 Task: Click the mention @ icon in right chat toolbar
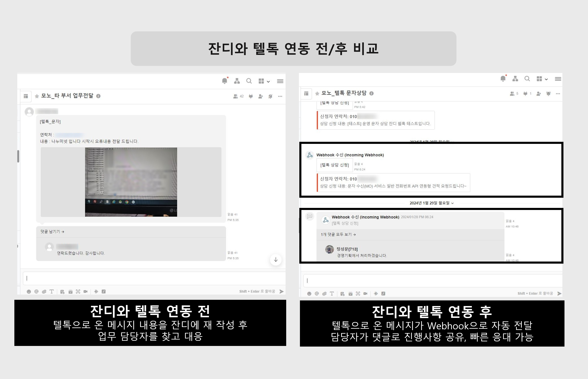point(317,294)
